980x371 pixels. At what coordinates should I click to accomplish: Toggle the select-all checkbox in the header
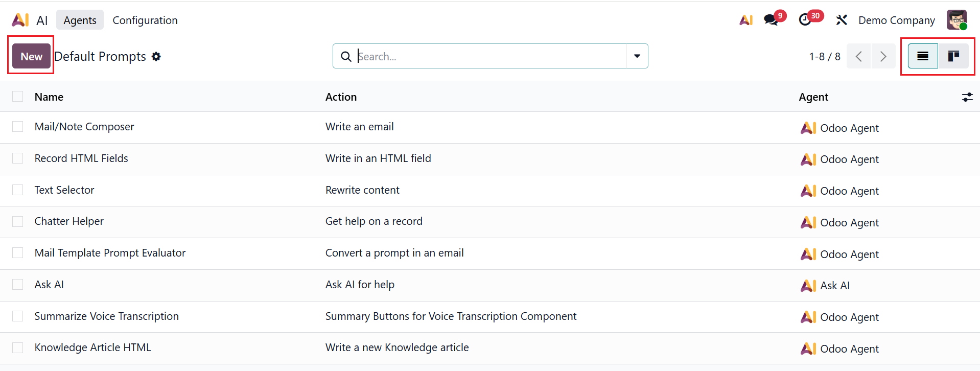pyautogui.click(x=18, y=97)
